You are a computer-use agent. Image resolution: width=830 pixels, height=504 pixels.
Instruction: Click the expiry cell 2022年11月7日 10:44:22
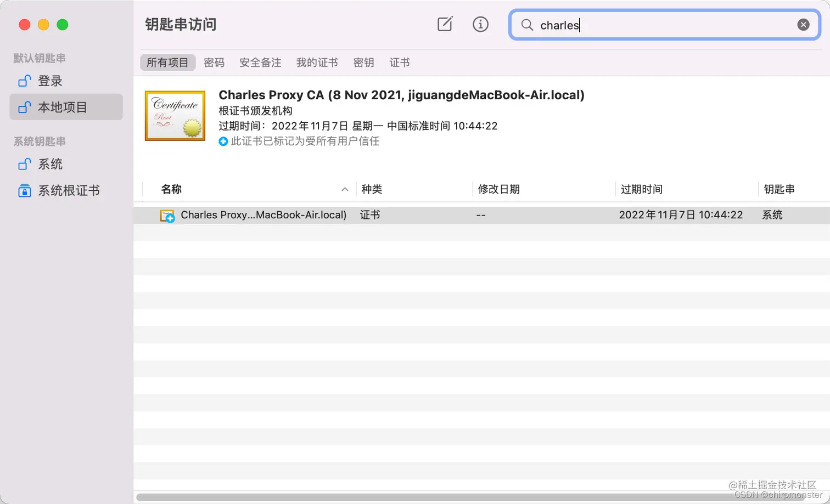[681, 215]
